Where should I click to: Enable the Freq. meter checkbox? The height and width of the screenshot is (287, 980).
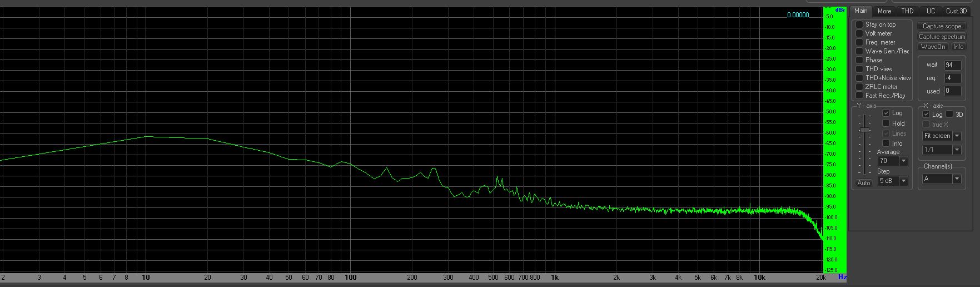click(859, 42)
